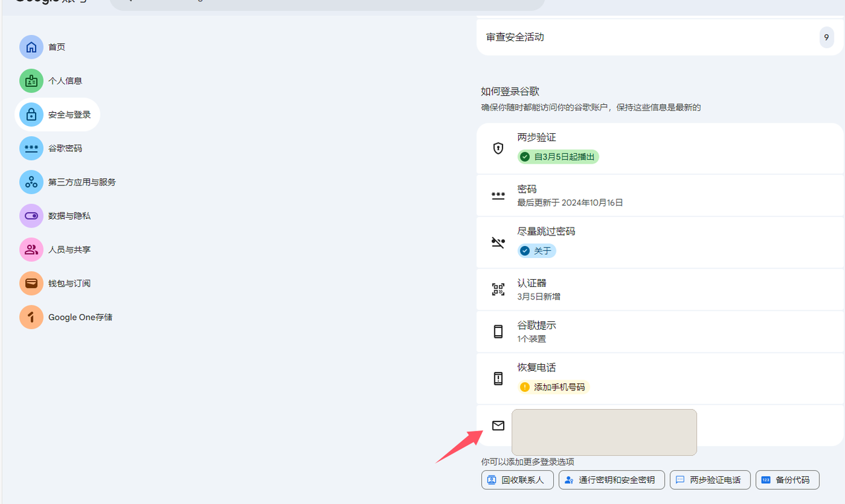Click the 人员与共享 people icon
This screenshot has height=504, width=845.
pyautogui.click(x=31, y=249)
